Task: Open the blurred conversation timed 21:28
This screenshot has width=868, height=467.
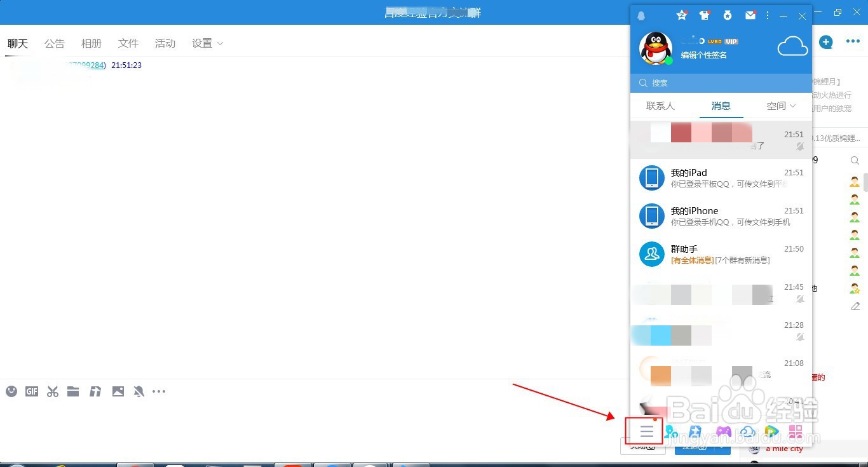Action: tap(721, 330)
